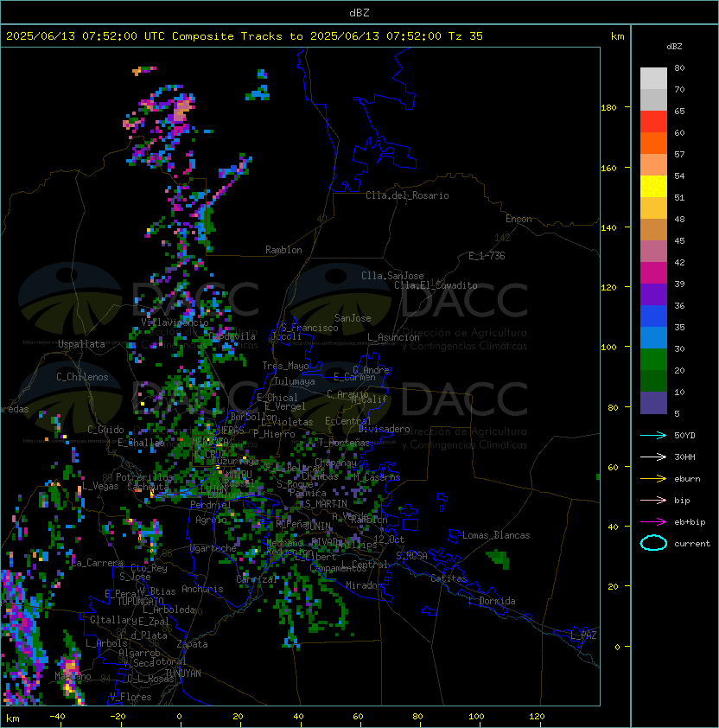This screenshot has height=728, width=719.
Task: Click the 'Tres_Mayo' map label
Action: (285, 366)
